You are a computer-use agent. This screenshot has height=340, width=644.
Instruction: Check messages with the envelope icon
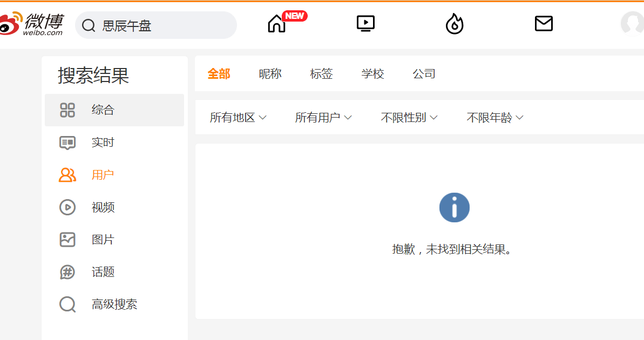point(544,23)
